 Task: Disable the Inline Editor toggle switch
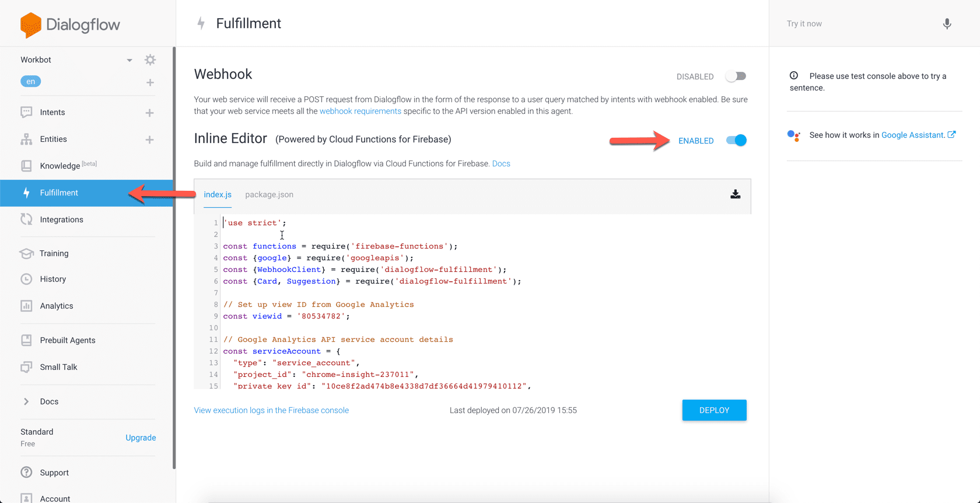(736, 140)
